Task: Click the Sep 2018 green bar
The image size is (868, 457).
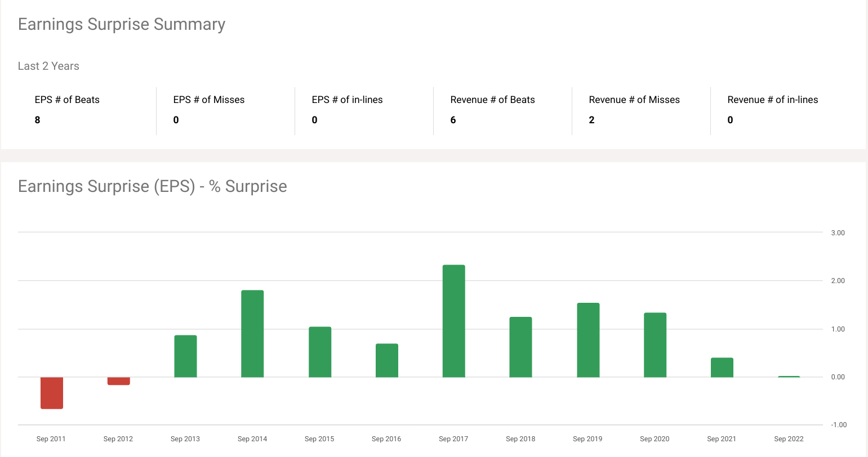Action: click(520, 347)
